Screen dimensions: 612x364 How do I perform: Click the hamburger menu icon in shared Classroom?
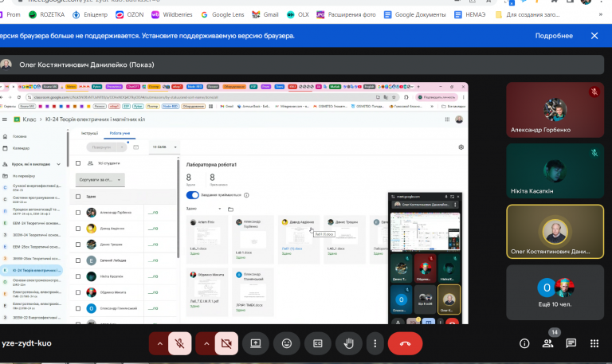[x=5, y=119]
